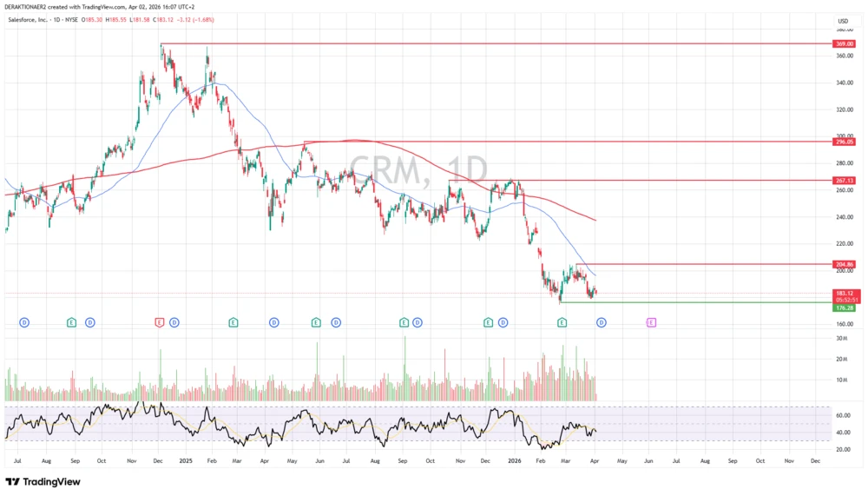Click the dividend D marker near Apr 2025

coord(274,322)
